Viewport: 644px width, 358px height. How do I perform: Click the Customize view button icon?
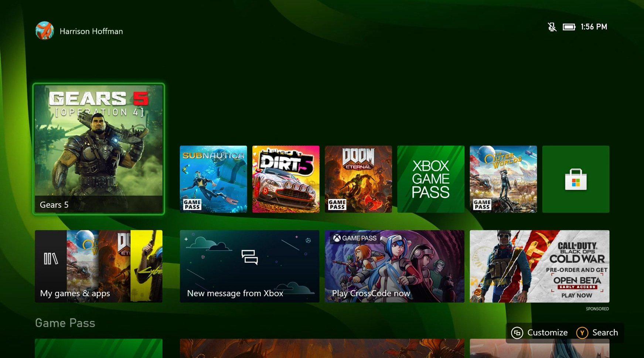517,333
